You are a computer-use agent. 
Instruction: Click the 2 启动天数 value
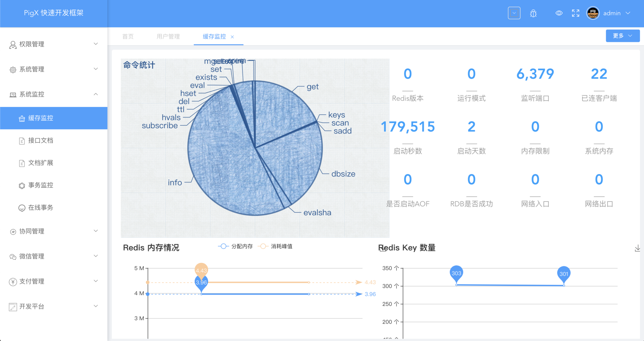click(x=471, y=127)
